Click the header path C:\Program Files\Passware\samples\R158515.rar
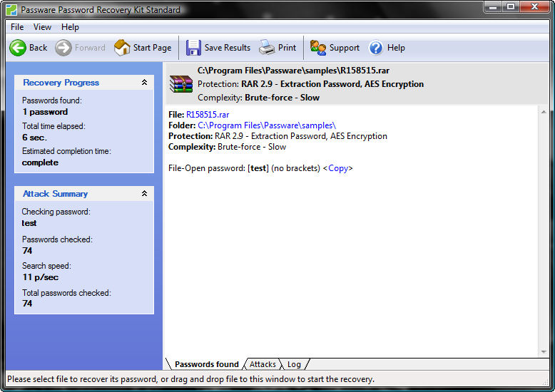The height and width of the screenshot is (392, 555). (293, 71)
